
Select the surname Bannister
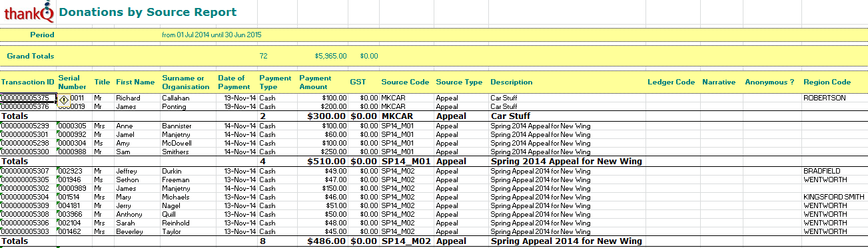point(177,126)
